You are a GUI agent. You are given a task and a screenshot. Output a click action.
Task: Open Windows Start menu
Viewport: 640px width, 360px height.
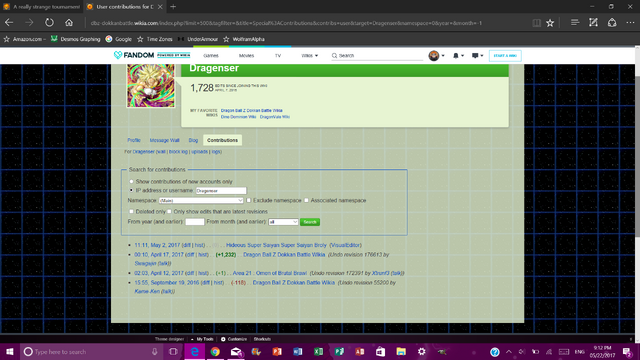pos(9,351)
